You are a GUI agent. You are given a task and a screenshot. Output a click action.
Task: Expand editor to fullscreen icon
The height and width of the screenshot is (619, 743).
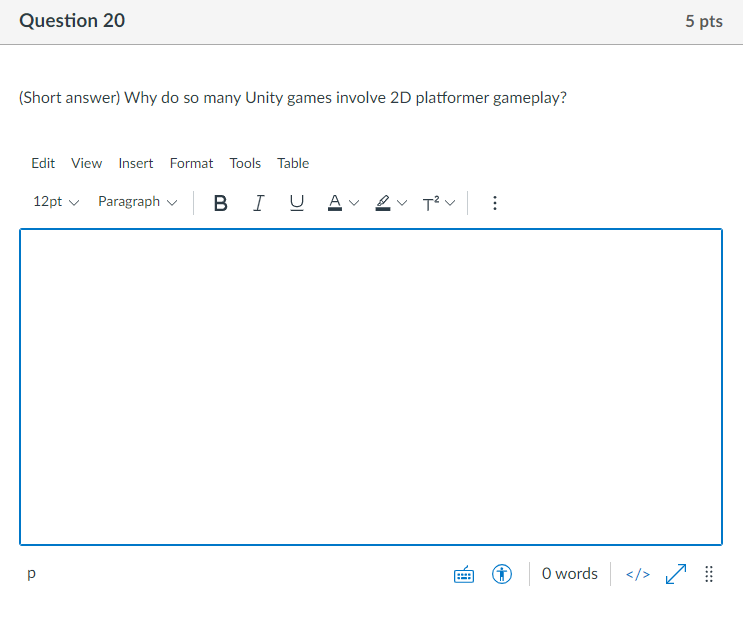676,574
